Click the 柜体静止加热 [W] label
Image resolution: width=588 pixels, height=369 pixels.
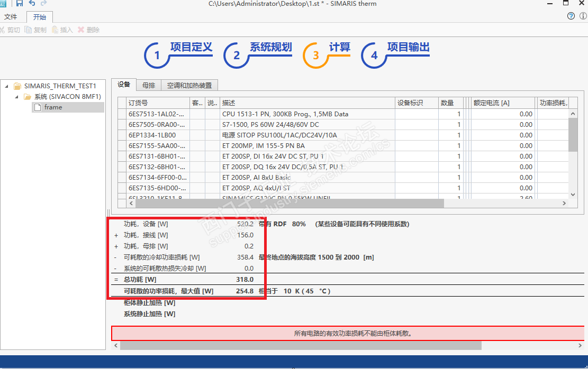point(150,303)
